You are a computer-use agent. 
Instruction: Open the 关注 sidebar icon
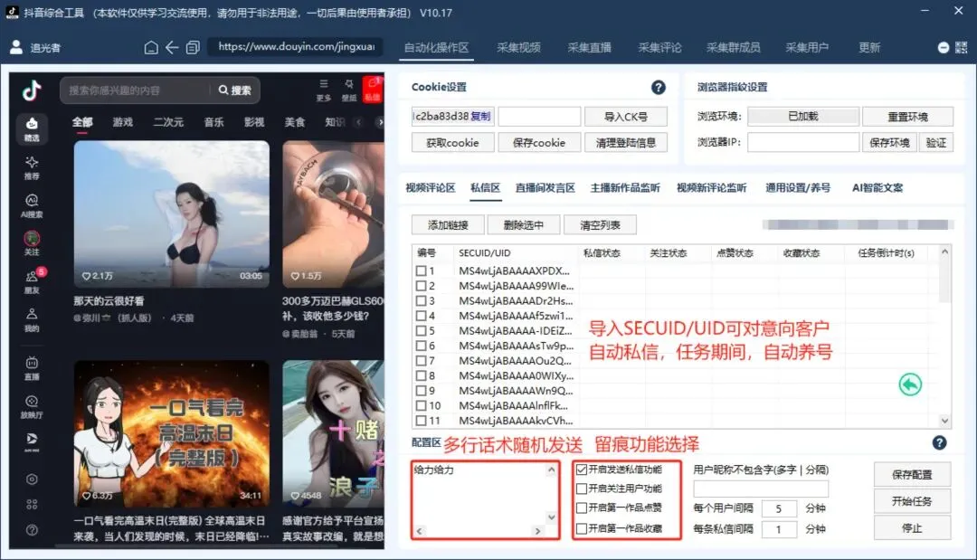click(x=32, y=243)
